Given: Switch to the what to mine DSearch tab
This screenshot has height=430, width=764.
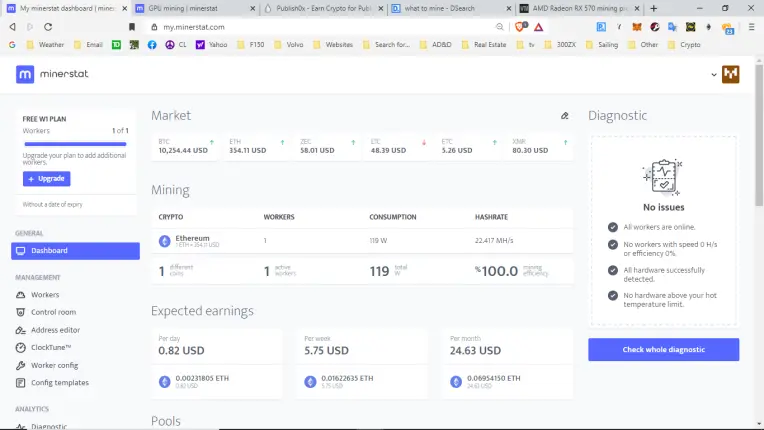Looking at the screenshot, I should pos(451,8).
